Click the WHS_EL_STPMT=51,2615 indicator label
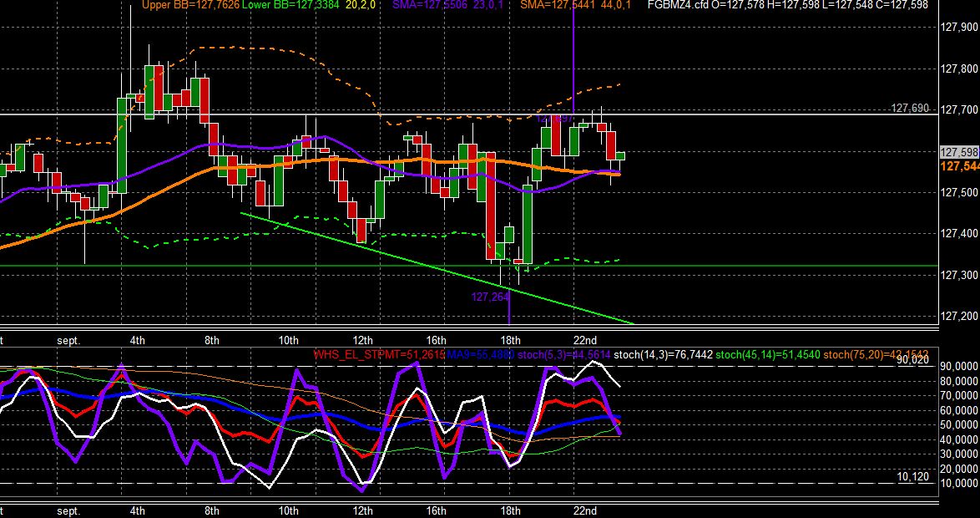The width and height of the screenshot is (980, 518). pos(378,355)
